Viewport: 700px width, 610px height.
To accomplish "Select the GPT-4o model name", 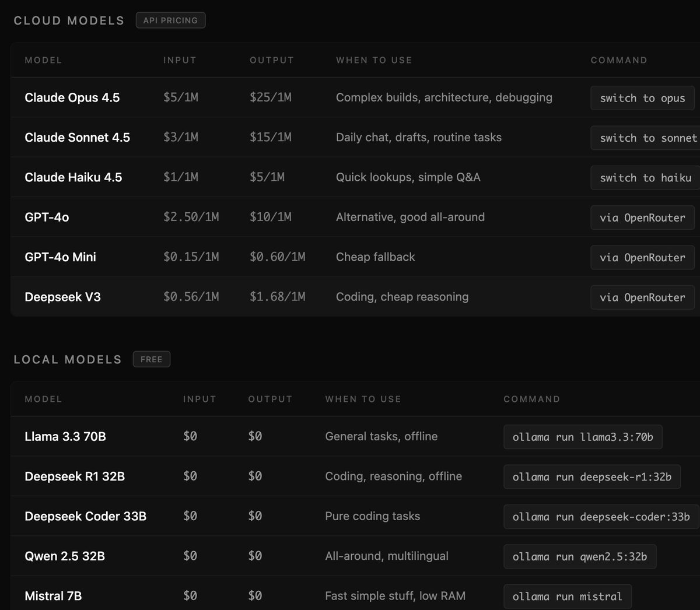I will point(47,217).
